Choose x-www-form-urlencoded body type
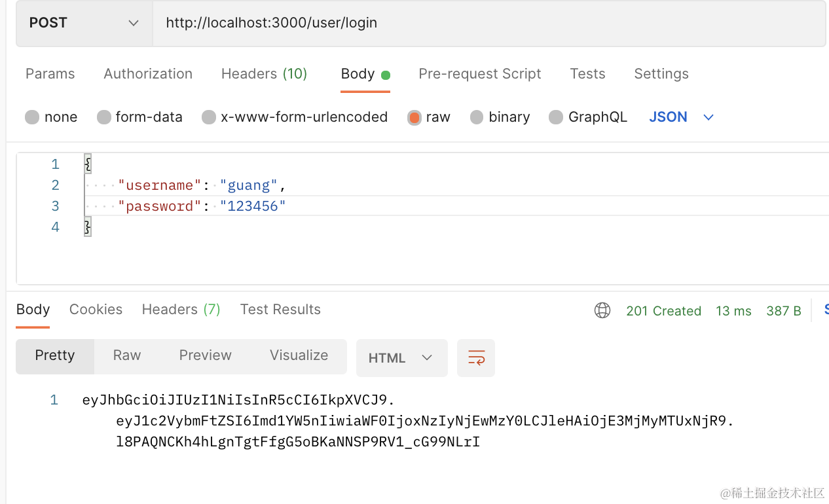The width and height of the screenshot is (829, 504). 209,117
